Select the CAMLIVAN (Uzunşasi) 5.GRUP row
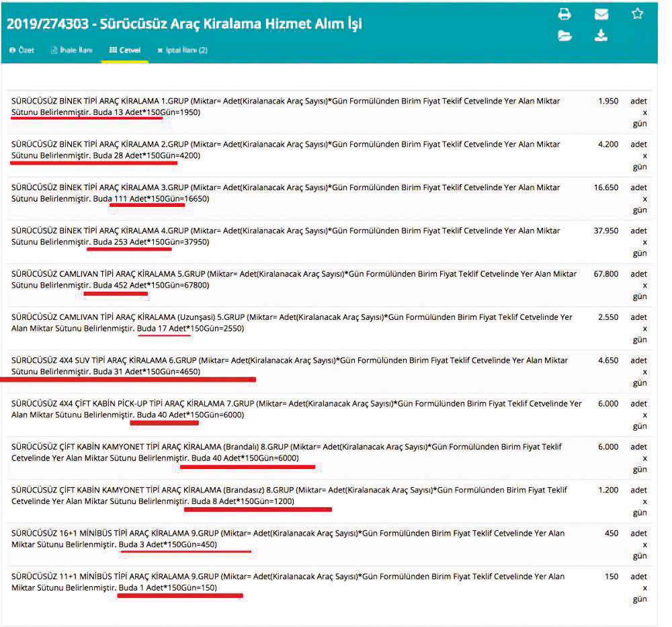Viewport: 672px width, 627px height. tap(292, 323)
